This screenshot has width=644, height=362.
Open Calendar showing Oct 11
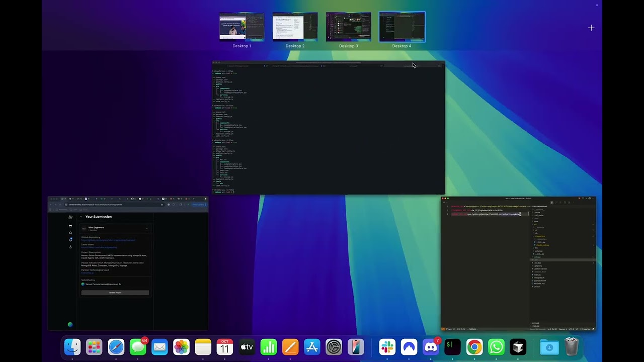(225, 347)
